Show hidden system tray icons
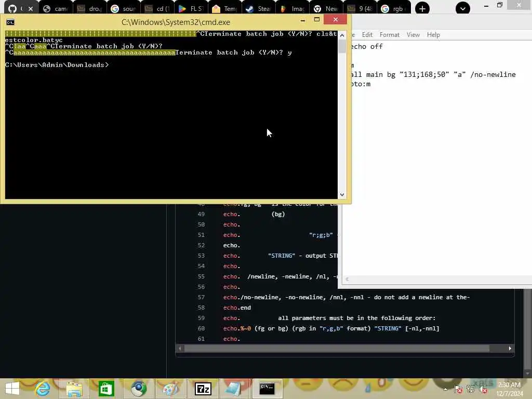 [445, 389]
